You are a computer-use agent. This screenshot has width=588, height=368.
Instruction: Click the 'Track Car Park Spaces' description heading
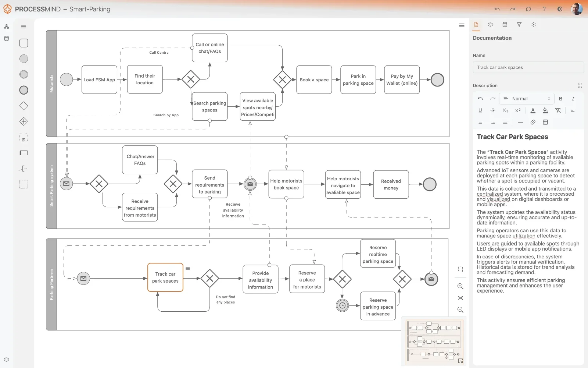[x=512, y=137]
